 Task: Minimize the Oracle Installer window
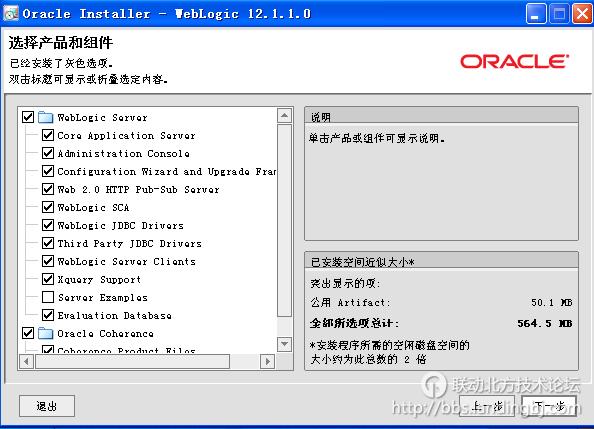tap(536, 14)
